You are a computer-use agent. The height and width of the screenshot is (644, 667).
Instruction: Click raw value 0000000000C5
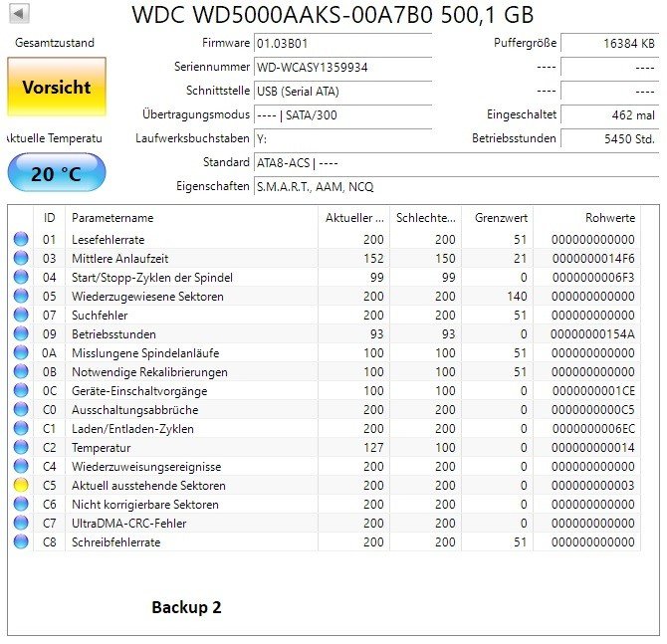[592, 410]
